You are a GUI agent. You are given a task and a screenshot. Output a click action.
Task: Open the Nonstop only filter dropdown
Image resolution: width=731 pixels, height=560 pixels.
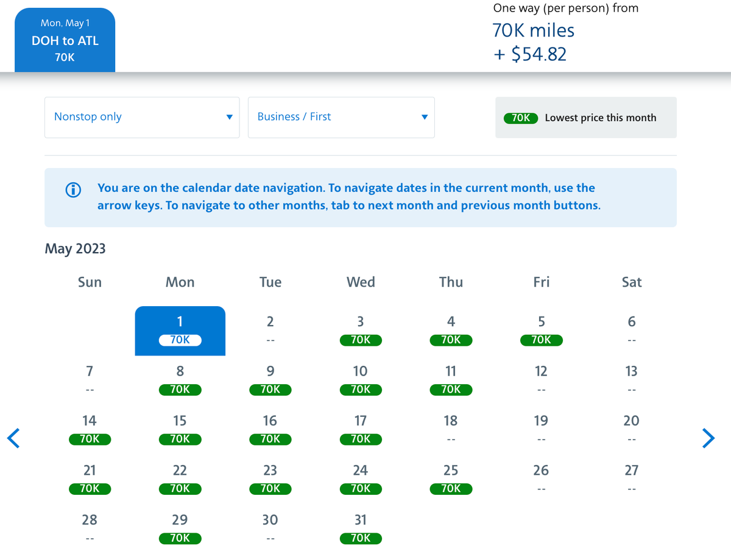[142, 117]
